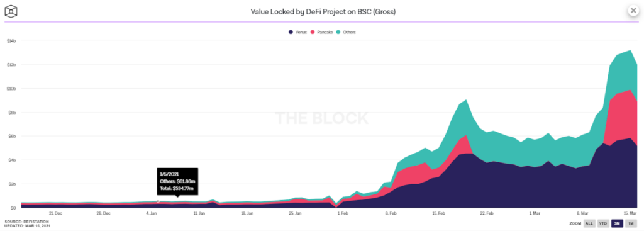Select the 1M zoom button
Viewport: 644px width, 236px height.
coord(631,223)
